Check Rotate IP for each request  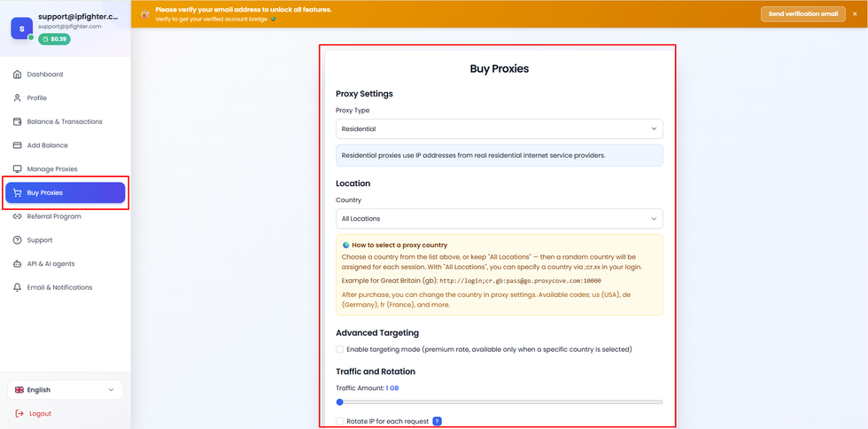(x=340, y=421)
